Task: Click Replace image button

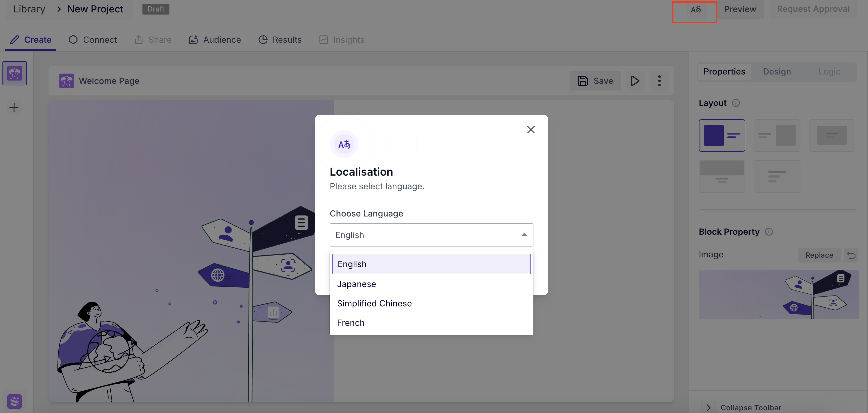Action: click(x=819, y=255)
